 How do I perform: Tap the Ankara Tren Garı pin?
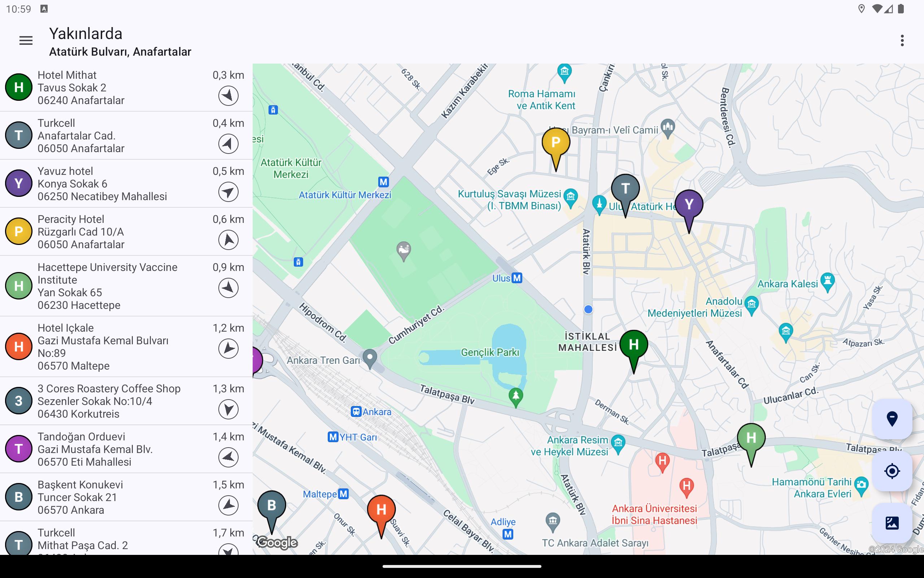370,359
